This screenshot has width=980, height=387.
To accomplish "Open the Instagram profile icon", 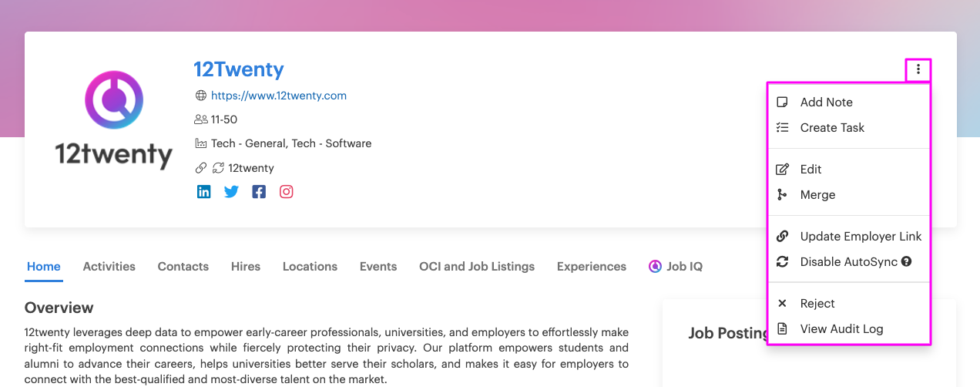I will [287, 192].
